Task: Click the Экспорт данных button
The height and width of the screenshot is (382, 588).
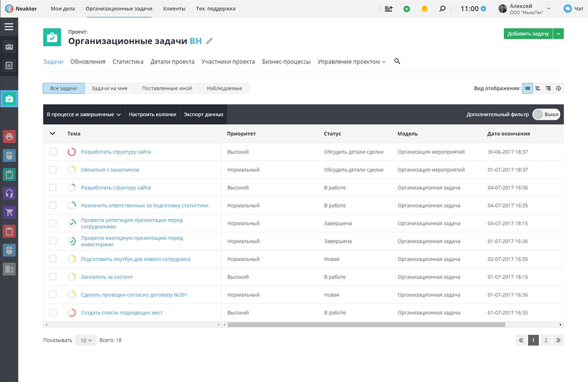Action: 203,114
